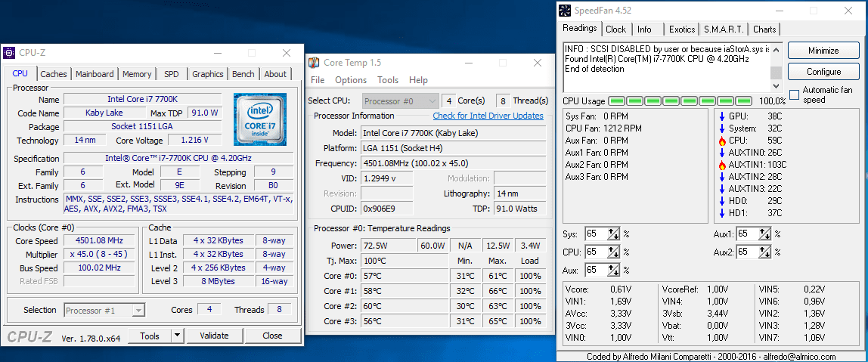Viewport: 868px width, 362px height.
Task: Click the Level 3 cache 8 MBytes value
Action: pyautogui.click(x=219, y=281)
